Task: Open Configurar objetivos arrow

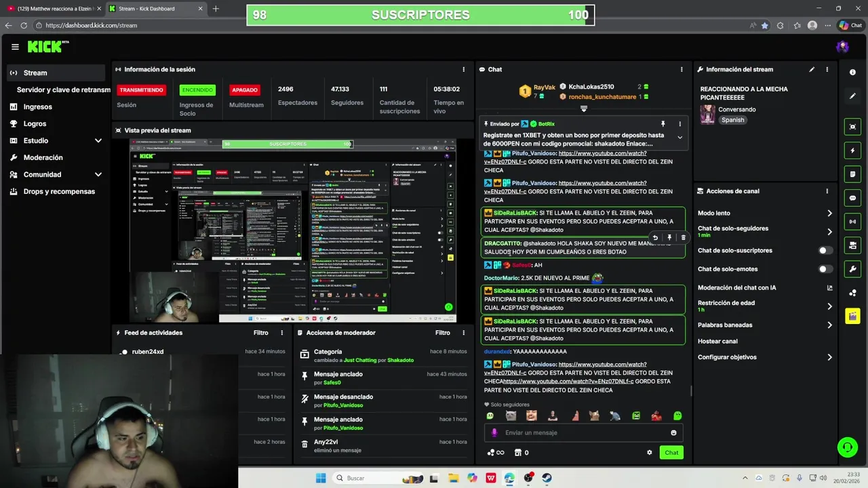Action: click(829, 357)
